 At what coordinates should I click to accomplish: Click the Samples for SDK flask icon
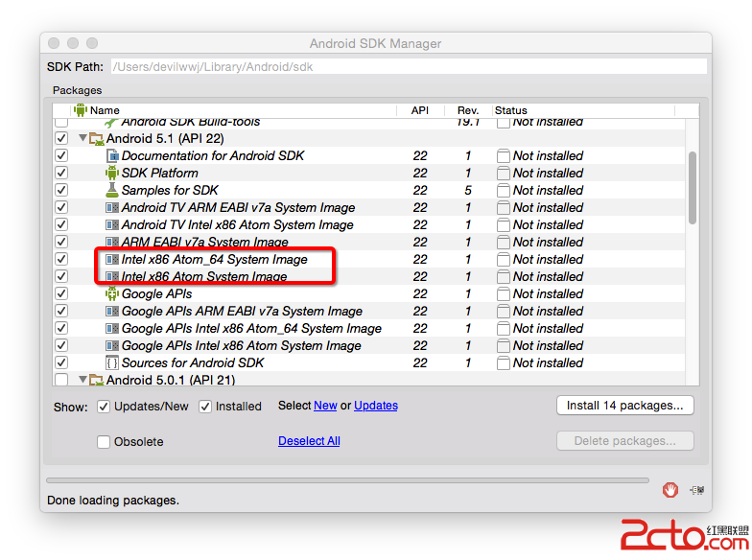click(112, 190)
